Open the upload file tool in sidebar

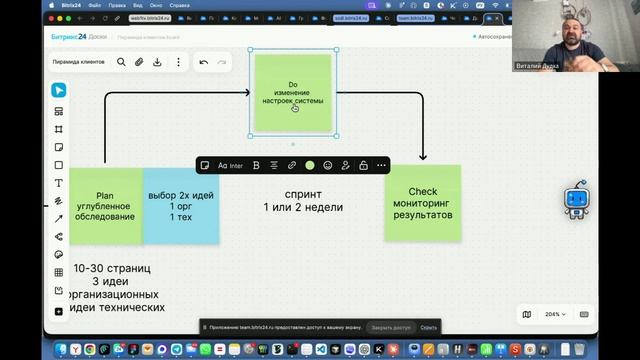click(59, 291)
